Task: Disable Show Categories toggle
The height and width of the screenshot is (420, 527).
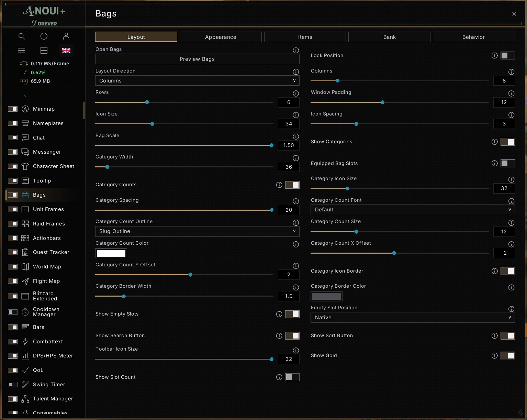Action: coord(508,142)
